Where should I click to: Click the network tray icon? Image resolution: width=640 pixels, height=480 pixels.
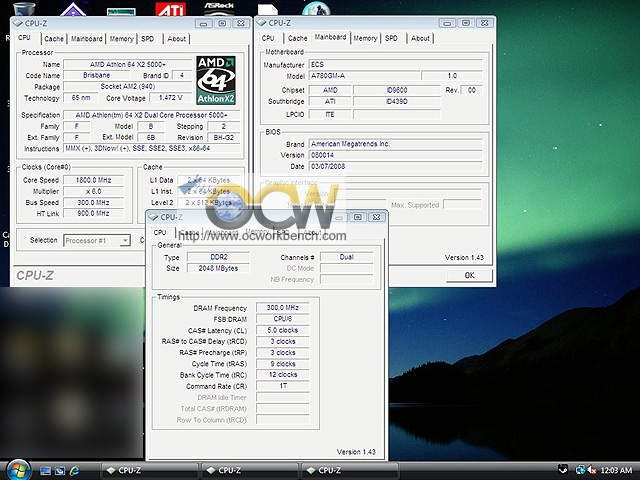(x=580, y=471)
